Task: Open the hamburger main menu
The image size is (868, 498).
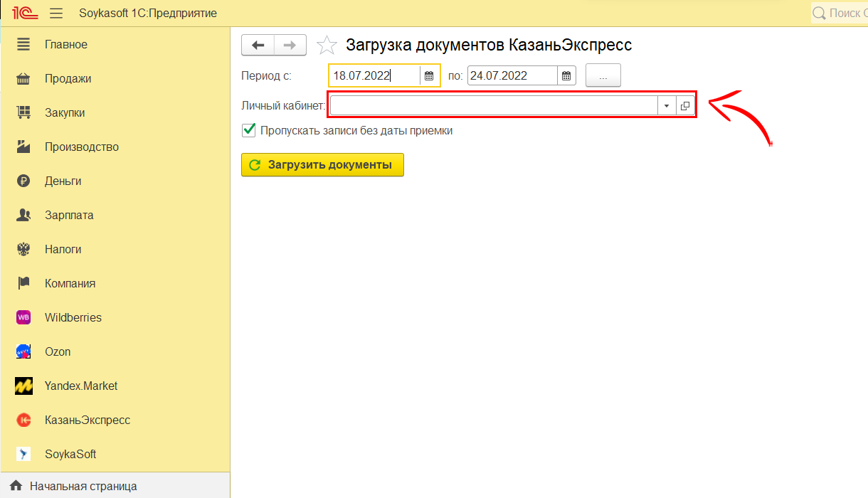Action: coord(56,14)
